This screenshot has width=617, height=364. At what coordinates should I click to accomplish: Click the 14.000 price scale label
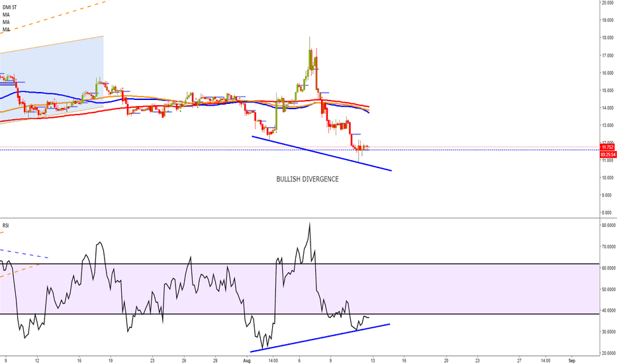pos(608,108)
